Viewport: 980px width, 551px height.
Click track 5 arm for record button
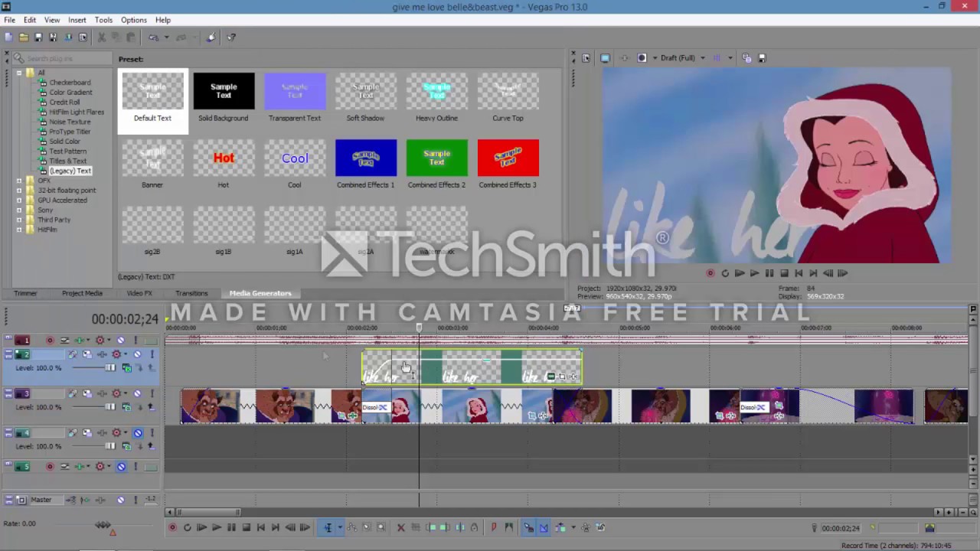pos(51,467)
